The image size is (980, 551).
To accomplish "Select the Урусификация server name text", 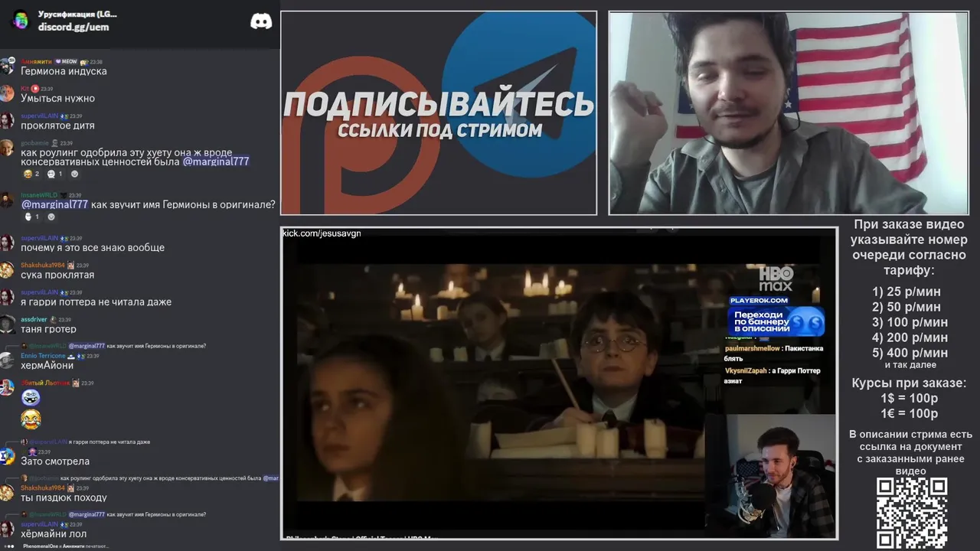I will tap(77, 14).
